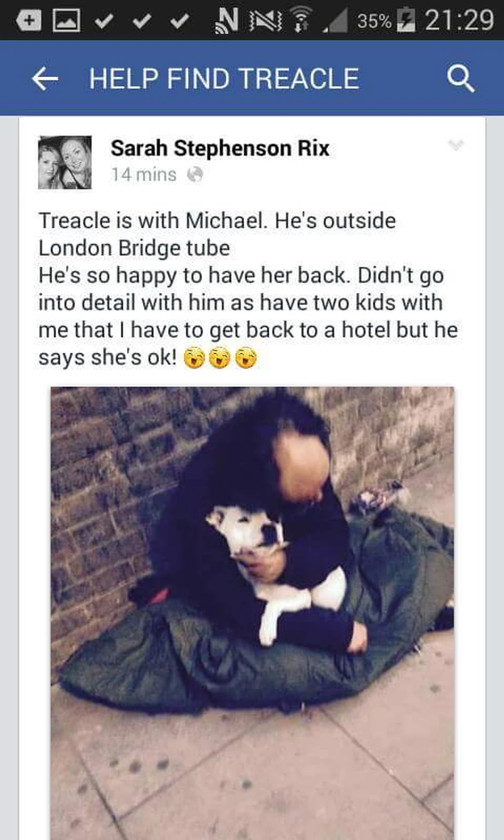Tap the second checkmark notification icon
Screen dimensions: 504x840
142,21
